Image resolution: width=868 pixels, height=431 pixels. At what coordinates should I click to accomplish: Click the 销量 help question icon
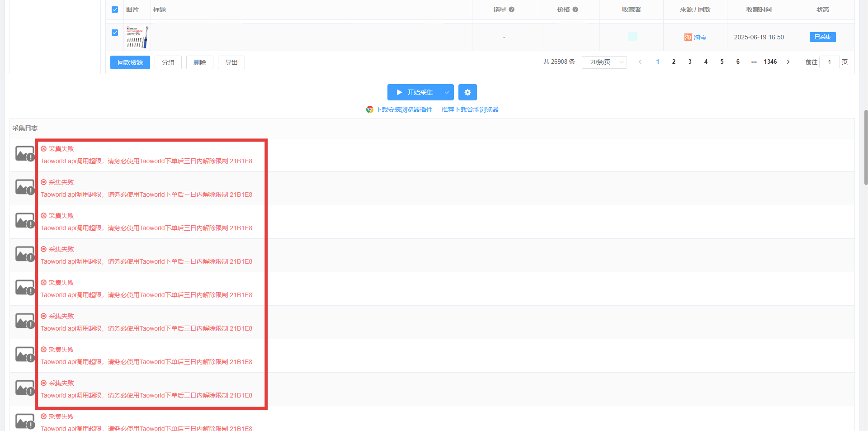coord(512,9)
